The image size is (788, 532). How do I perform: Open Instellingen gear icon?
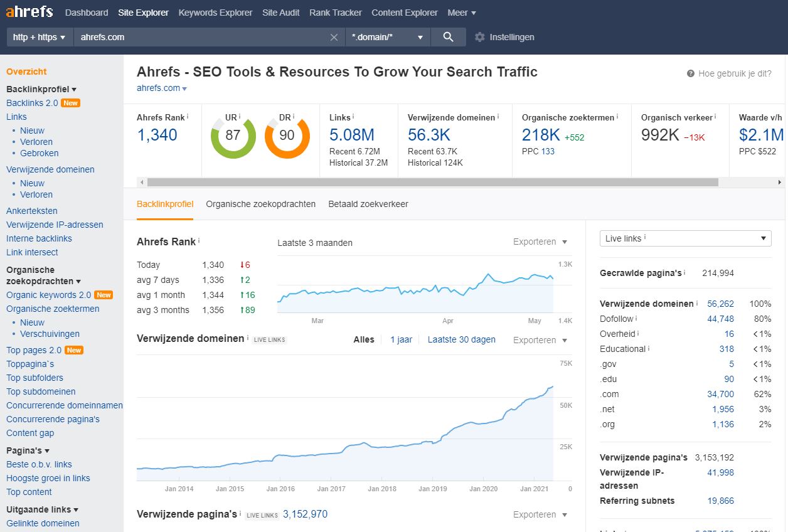click(x=480, y=37)
